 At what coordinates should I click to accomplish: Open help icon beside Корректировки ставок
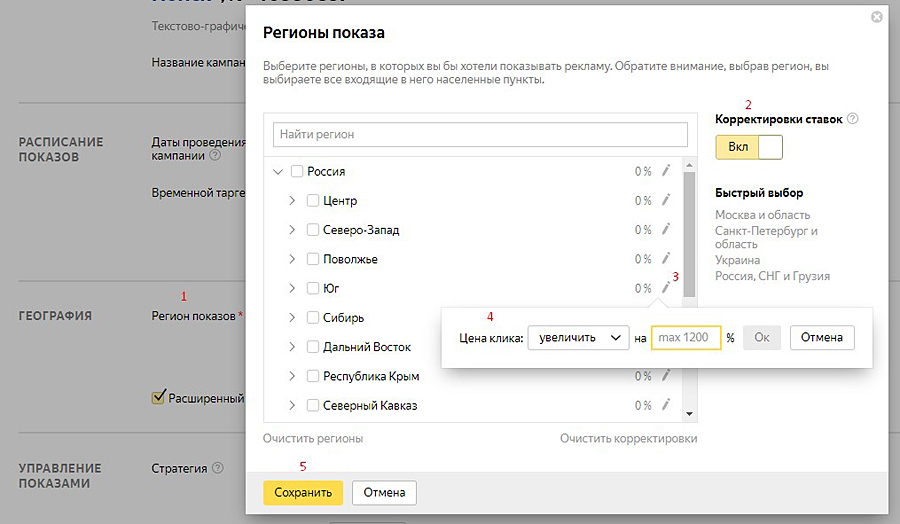[853, 119]
